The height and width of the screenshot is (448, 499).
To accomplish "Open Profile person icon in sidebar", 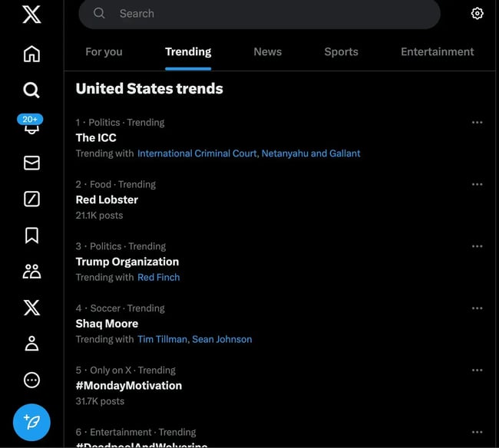I will coord(31,344).
